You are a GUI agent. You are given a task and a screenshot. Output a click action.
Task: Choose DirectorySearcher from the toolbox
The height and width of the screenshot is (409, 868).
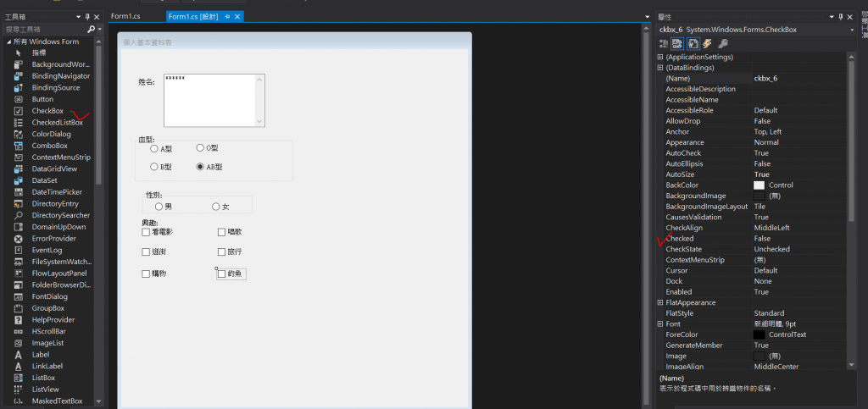pyautogui.click(x=53, y=216)
